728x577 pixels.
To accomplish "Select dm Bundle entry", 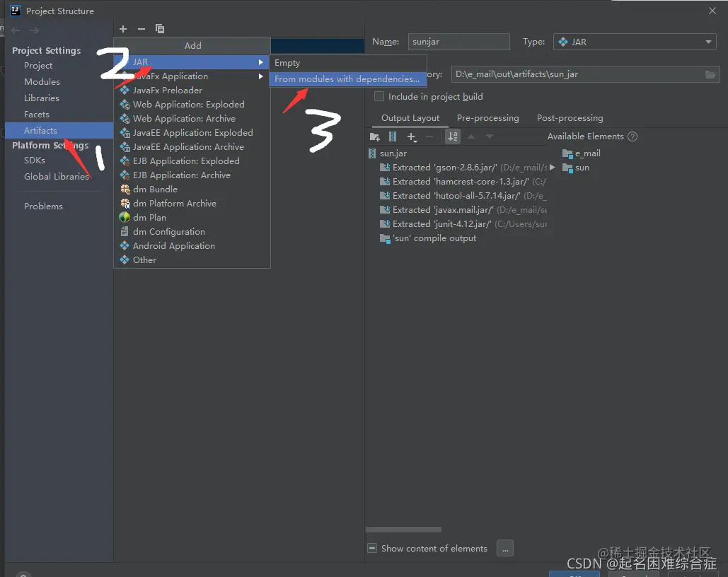I will coord(192,190).
